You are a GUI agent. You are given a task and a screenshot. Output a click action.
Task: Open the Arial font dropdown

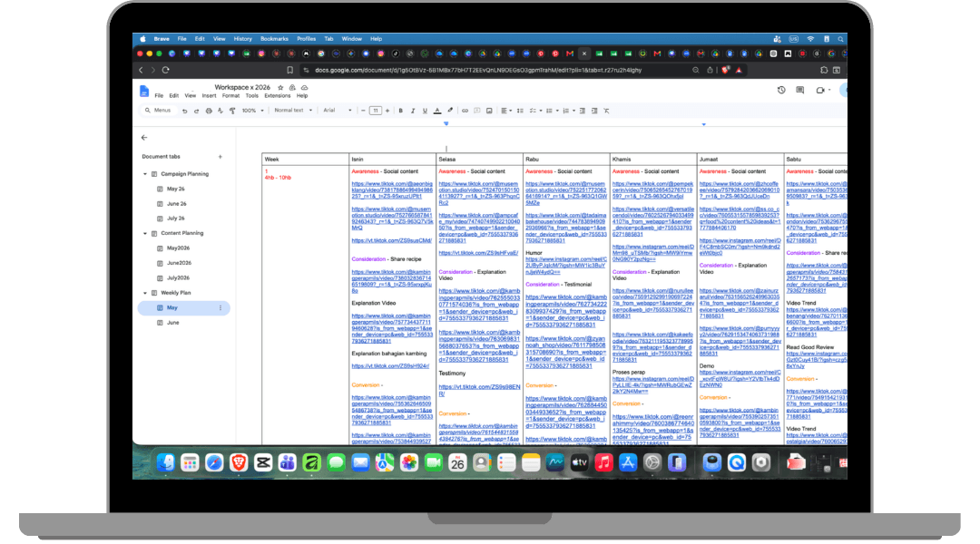click(337, 111)
